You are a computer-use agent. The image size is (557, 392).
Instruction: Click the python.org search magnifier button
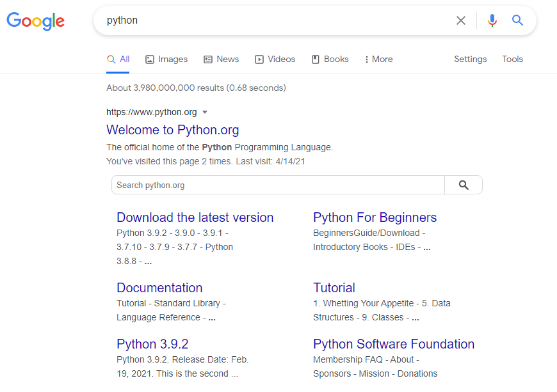coord(464,185)
